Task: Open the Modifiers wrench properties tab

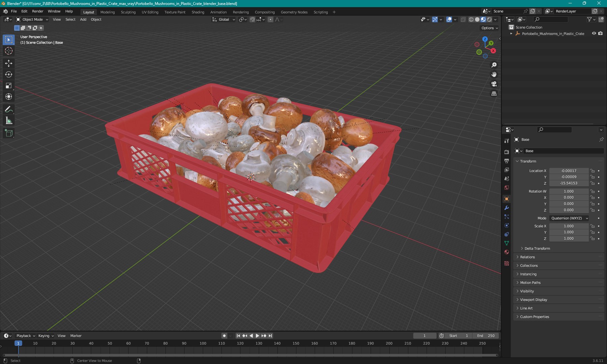Action: click(x=507, y=208)
